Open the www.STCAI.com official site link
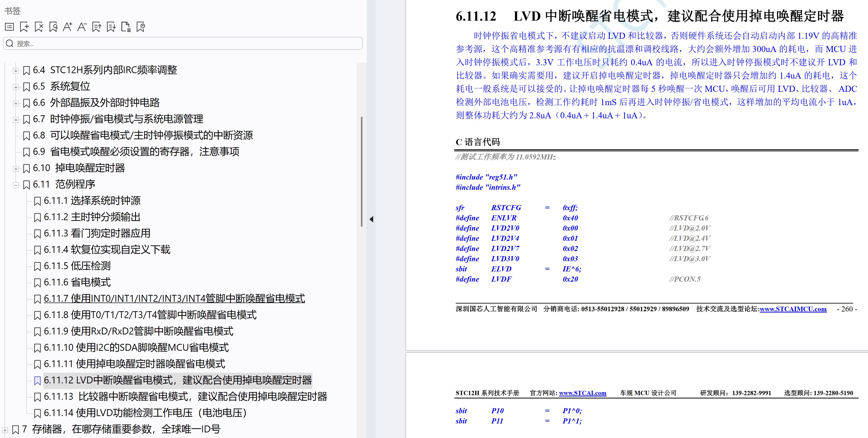868x438 pixels. pos(583,393)
